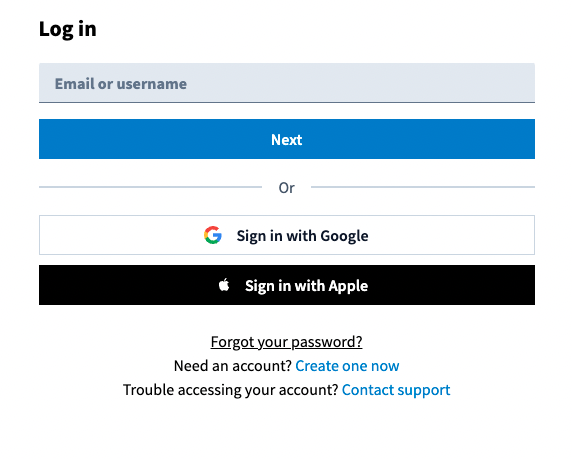Click the blue Next button

point(287,139)
